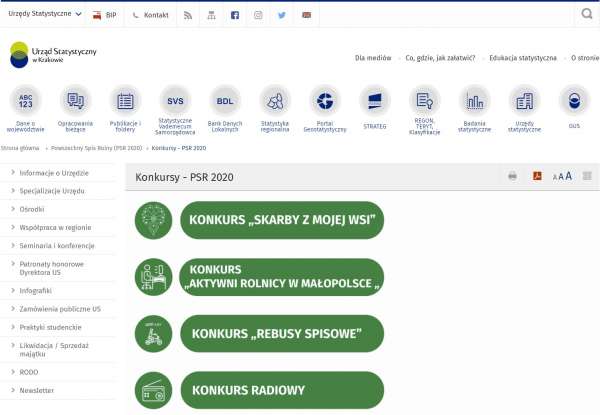Open the Konkurs Rebusy Spisowe banner
The image size is (600, 415).
tap(282, 333)
